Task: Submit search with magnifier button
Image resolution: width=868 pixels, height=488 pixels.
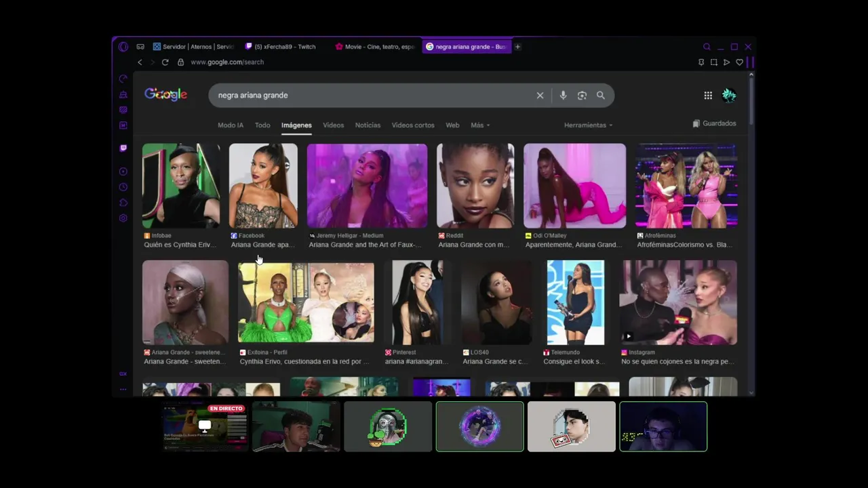Action: [x=601, y=96]
